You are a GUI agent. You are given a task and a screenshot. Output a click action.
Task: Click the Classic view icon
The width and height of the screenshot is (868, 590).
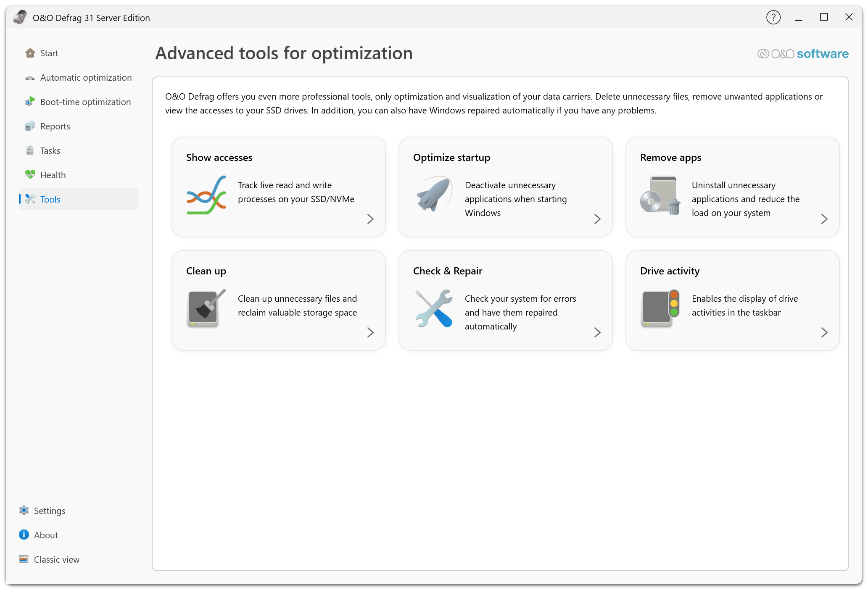[x=24, y=559]
